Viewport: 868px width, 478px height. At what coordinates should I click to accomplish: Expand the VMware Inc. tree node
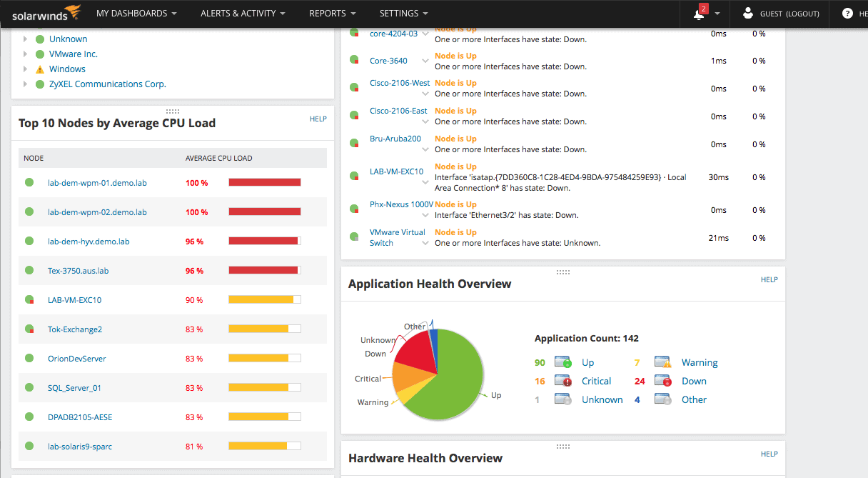[25, 54]
